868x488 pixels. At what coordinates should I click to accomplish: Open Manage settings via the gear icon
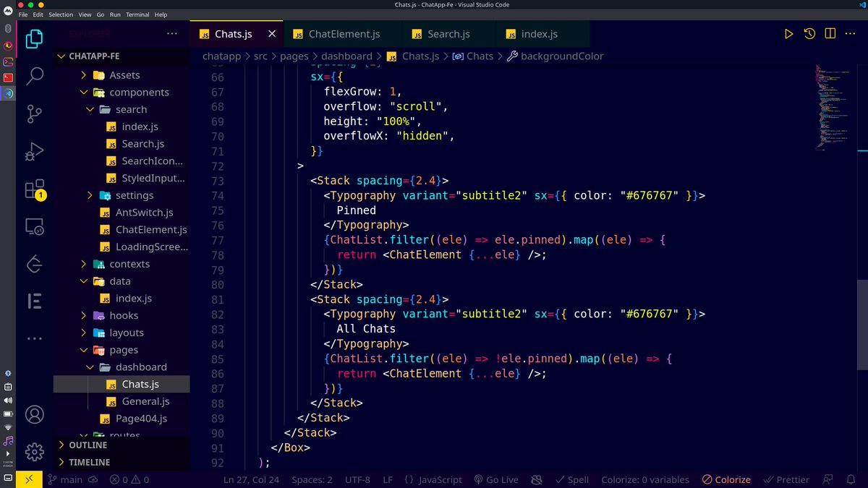coord(34,451)
